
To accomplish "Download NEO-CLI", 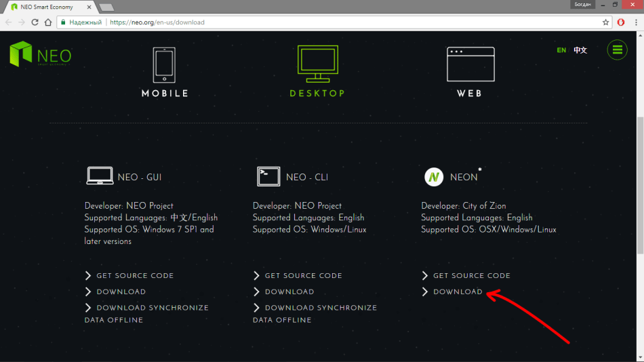I will pos(289,291).
